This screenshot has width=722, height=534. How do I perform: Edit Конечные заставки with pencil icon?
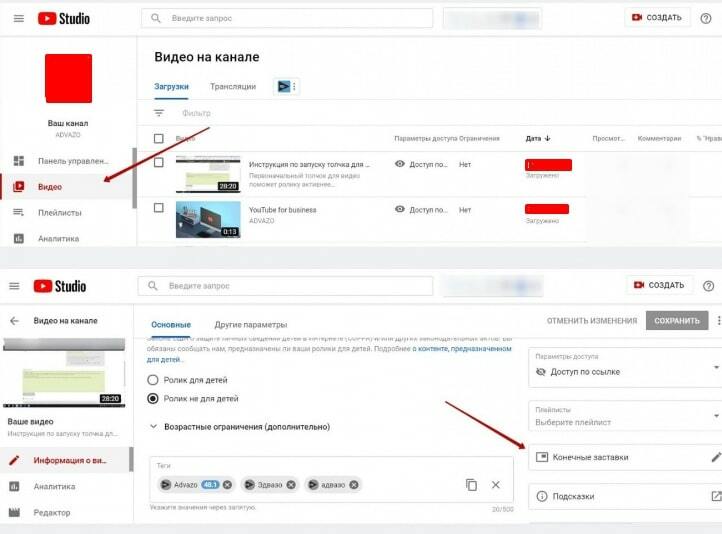click(716, 457)
